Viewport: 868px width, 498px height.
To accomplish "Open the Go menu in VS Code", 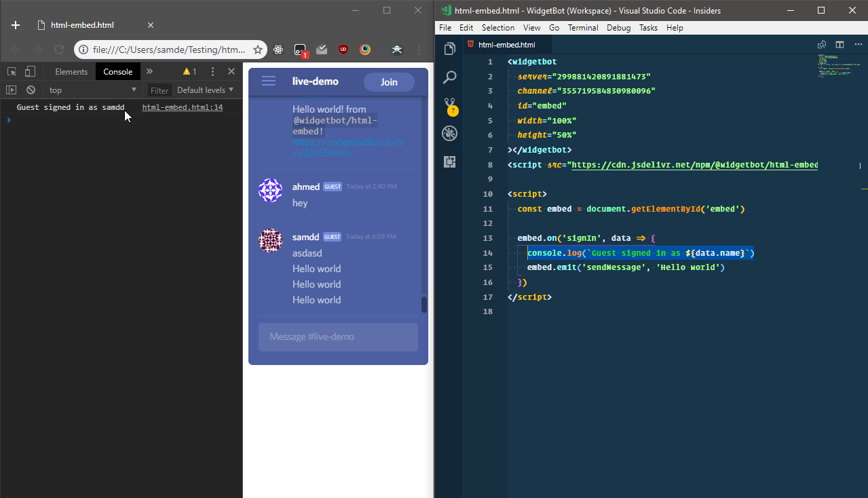I will click(554, 28).
